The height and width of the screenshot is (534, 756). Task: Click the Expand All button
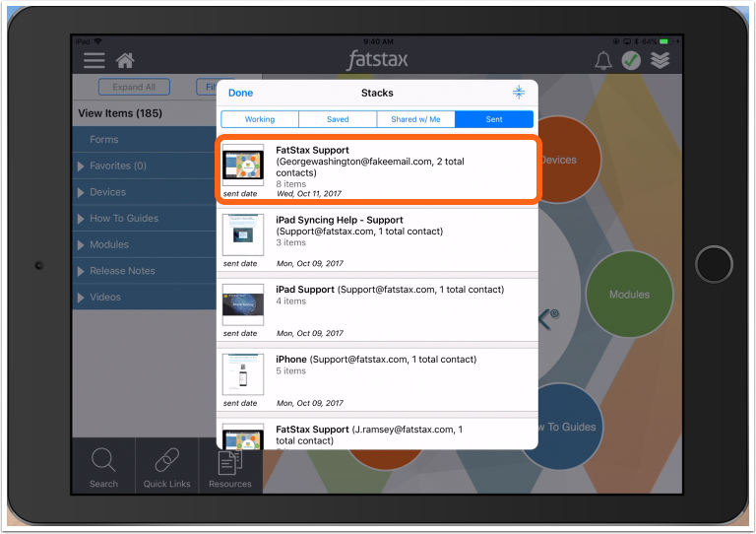point(134,87)
